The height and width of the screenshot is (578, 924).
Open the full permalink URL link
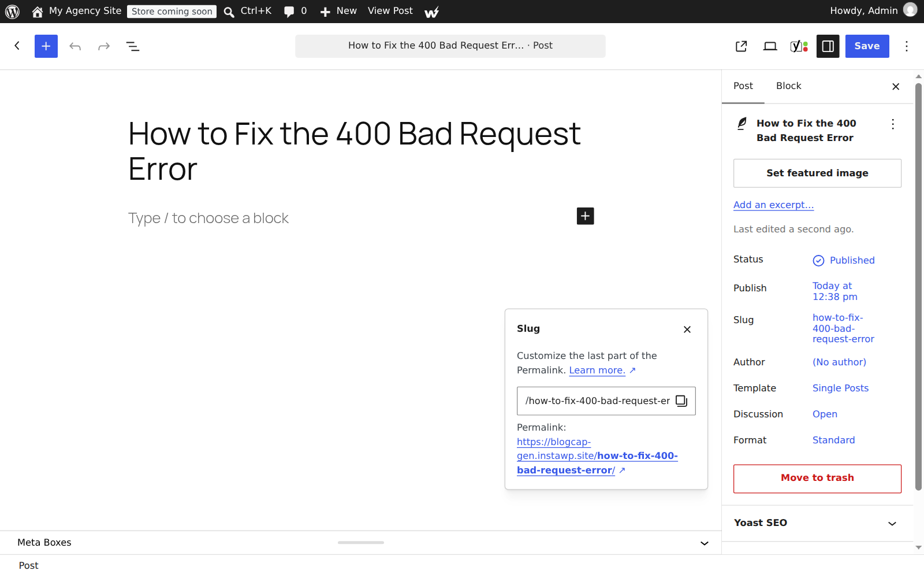click(597, 456)
